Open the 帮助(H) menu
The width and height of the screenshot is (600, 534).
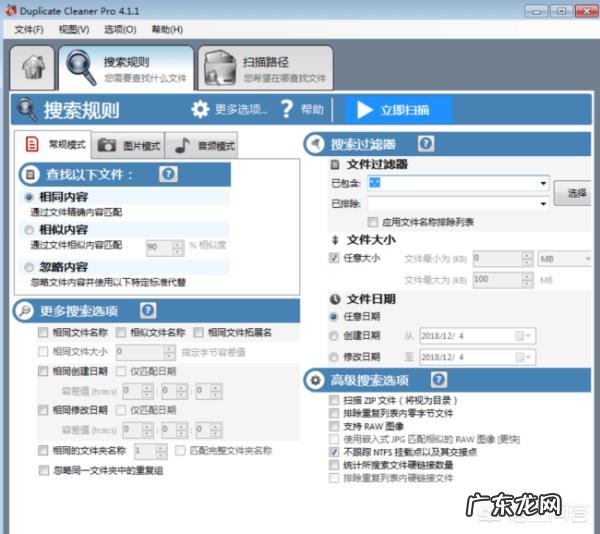[x=167, y=29]
